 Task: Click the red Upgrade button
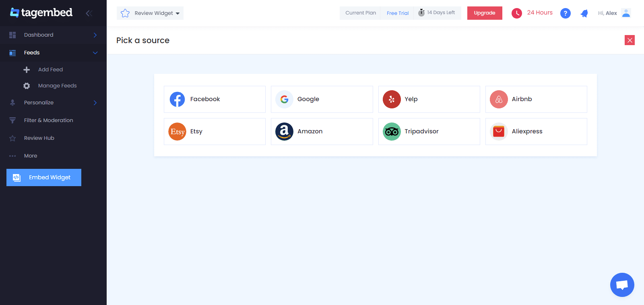point(485,13)
